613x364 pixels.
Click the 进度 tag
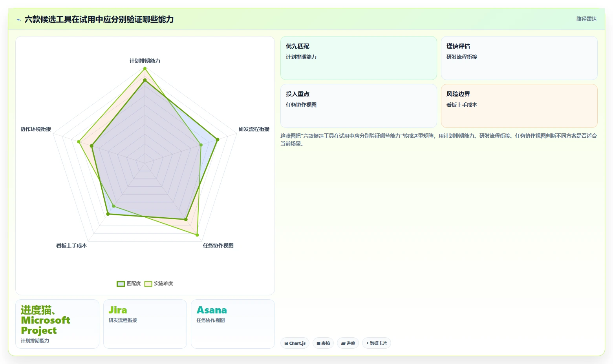click(348, 343)
